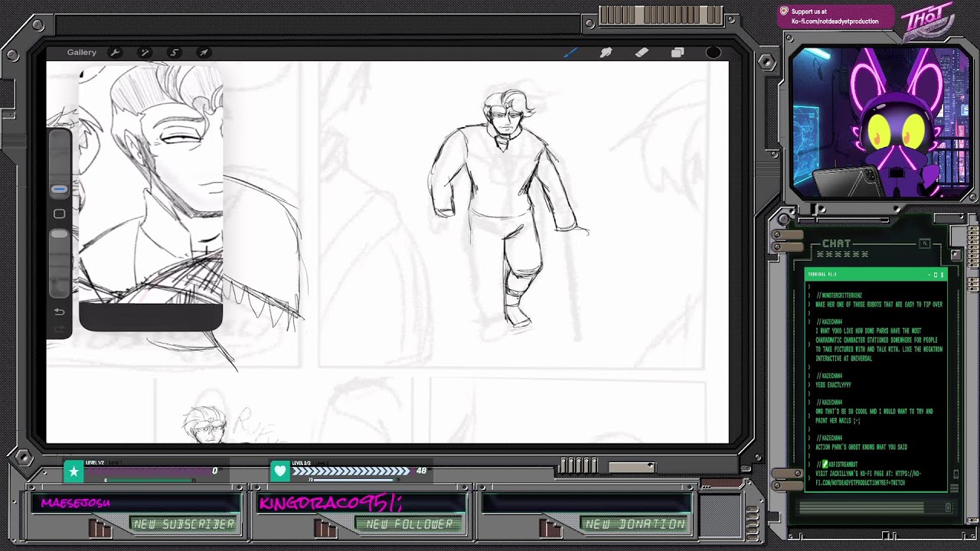This screenshot has width=980, height=551.
Task: Close the chat terminal window
Action: point(942,275)
